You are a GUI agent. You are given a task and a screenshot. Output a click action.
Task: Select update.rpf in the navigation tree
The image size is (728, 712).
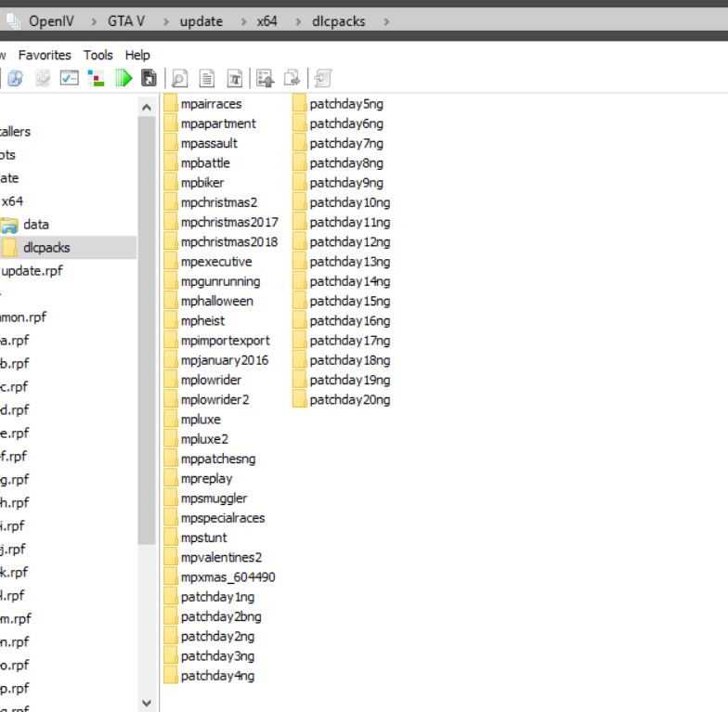32,271
